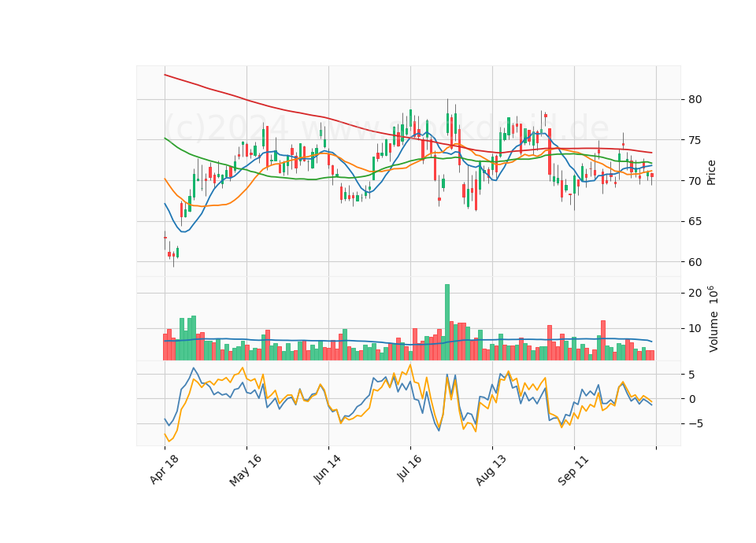Click the May 16 date label
Viewport: 756px width, 543px height.
pyautogui.click(x=245, y=471)
